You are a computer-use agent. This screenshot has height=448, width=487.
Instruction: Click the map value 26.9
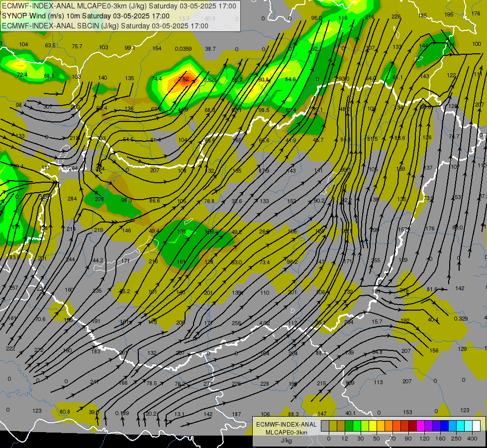click(264, 231)
